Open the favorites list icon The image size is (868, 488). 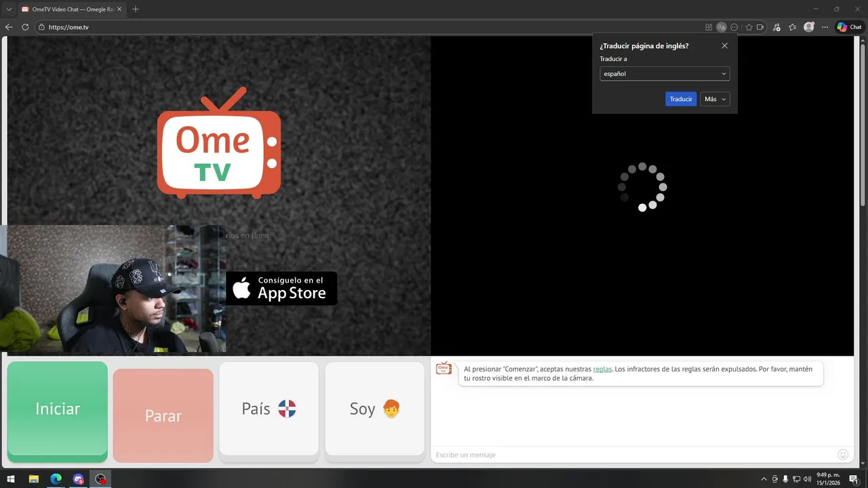tap(793, 27)
